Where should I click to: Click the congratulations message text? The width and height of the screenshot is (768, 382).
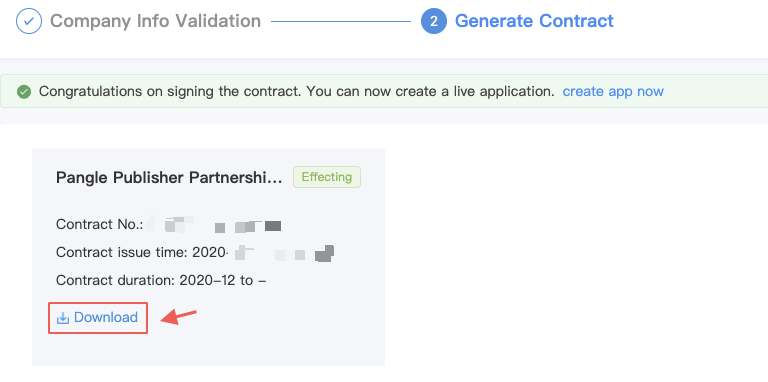(296, 92)
